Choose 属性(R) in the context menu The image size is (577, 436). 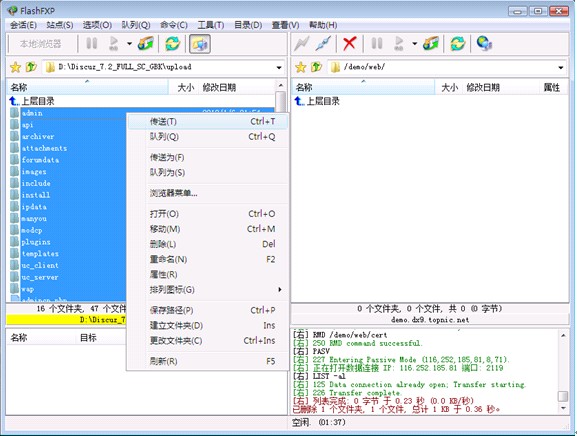pyautogui.click(x=208, y=274)
